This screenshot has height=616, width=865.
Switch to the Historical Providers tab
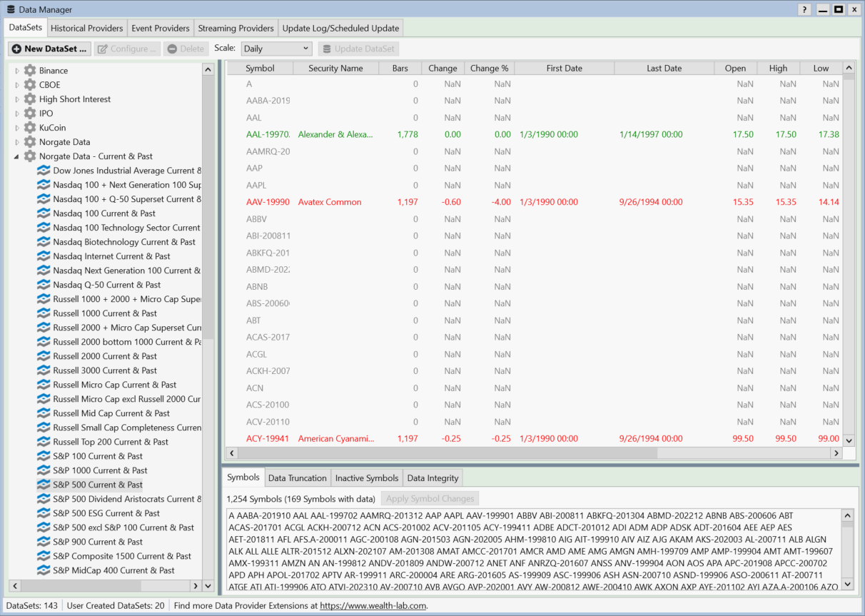click(86, 28)
